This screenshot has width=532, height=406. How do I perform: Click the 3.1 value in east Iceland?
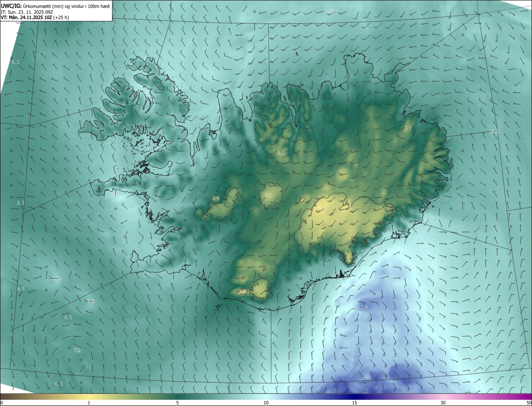coord(408,128)
